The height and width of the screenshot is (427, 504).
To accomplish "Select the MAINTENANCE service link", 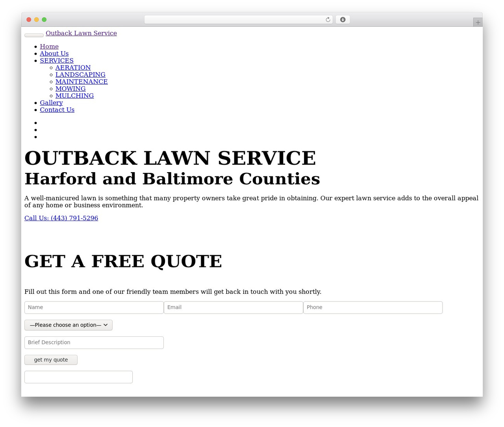I will [82, 82].
